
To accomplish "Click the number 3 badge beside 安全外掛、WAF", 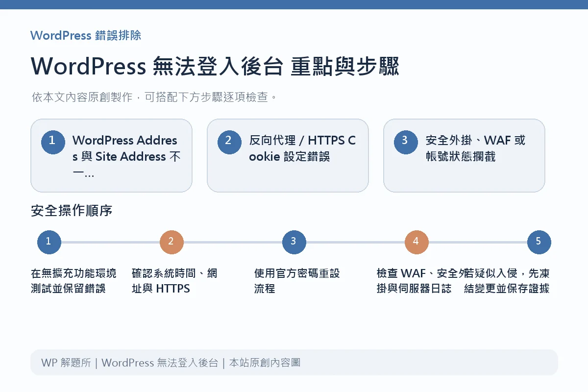I will [x=406, y=142].
